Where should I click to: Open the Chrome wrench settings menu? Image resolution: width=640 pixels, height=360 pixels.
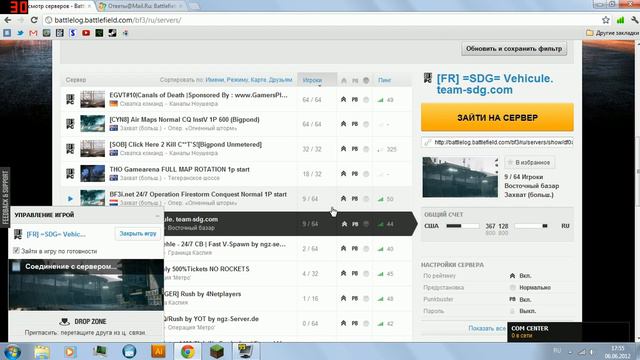pyautogui.click(x=635, y=20)
